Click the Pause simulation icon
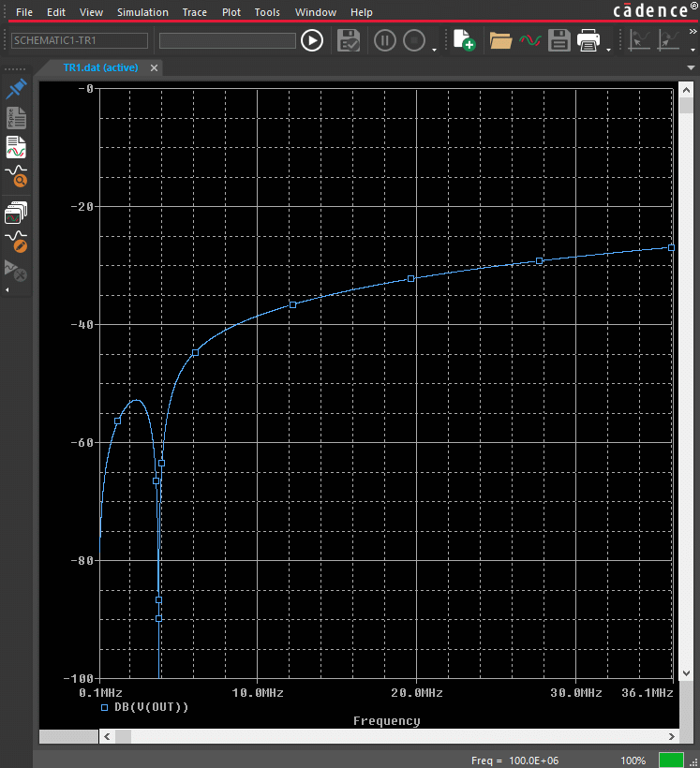The image size is (700, 768). (x=385, y=40)
